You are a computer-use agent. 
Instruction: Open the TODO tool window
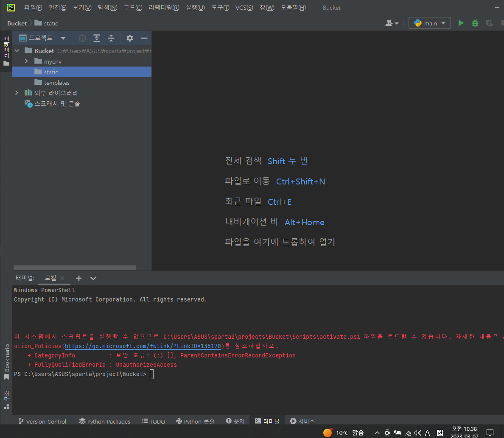tap(154, 421)
